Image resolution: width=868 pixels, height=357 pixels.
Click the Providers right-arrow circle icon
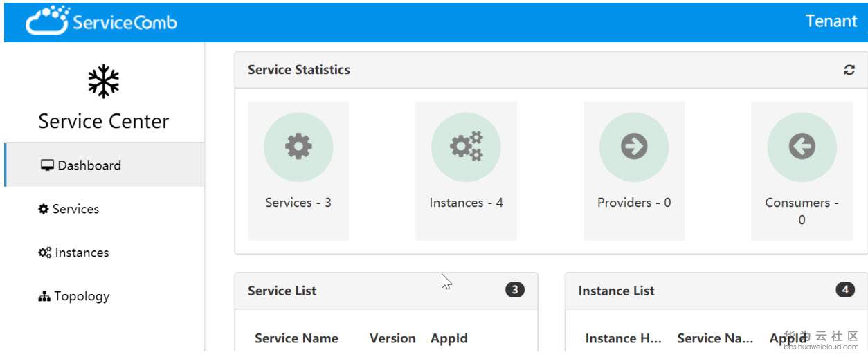point(634,147)
